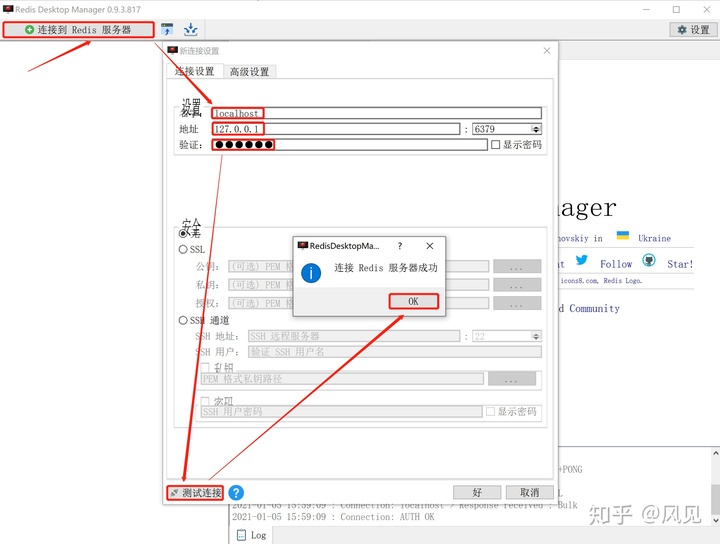
Task: Click the address field showing 127.0.0.1
Action: (336, 129)
